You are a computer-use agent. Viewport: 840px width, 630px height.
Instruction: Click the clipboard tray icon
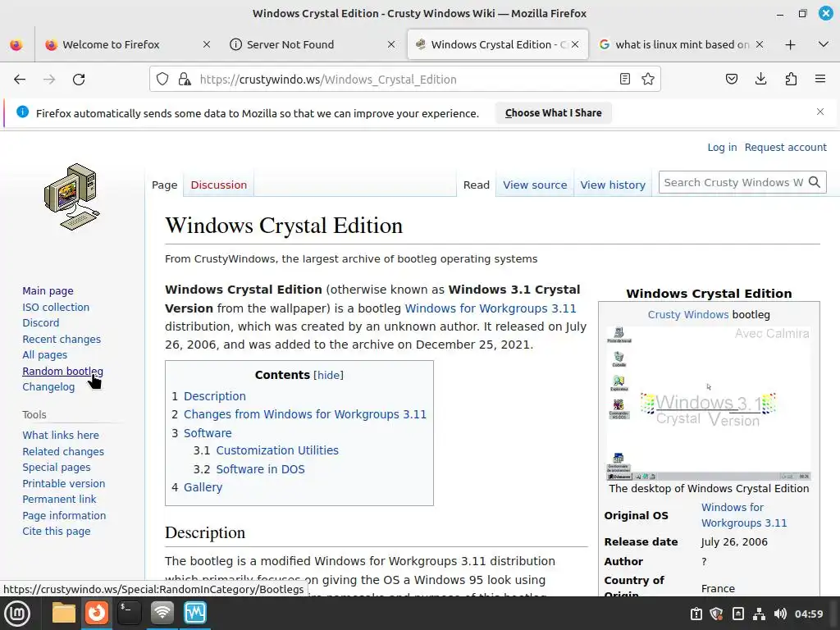[x=696, y=614]
